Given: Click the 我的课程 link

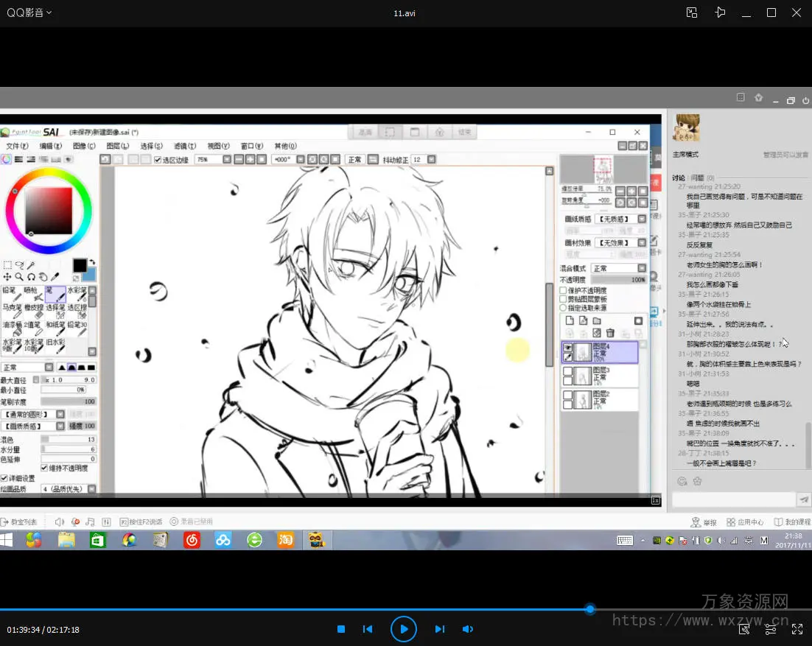Looking at the screenshot, I should tap(792, 522).
